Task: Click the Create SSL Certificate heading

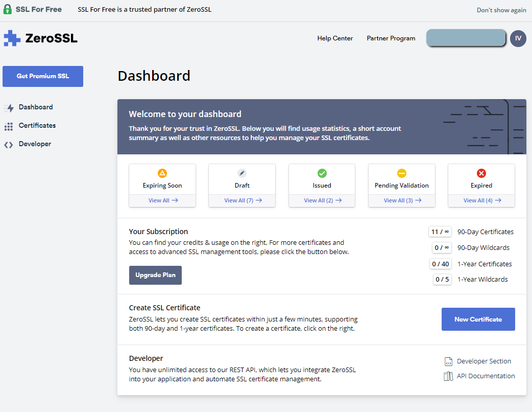Action: 164,308
